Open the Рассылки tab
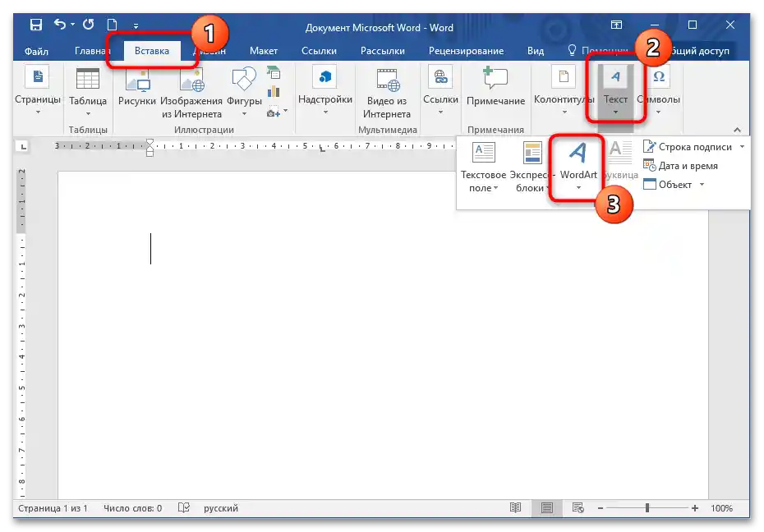Screen dimensions: 764x532 tap(383, 51)
